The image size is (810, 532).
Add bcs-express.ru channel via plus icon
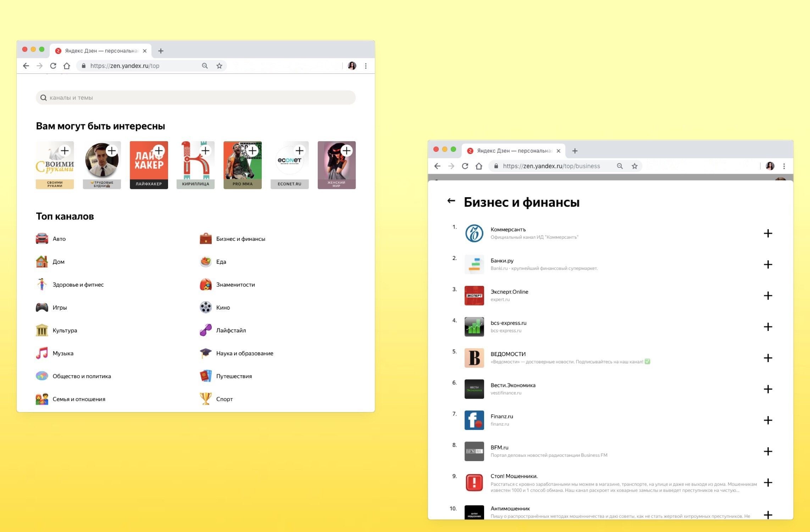point(768,327)
